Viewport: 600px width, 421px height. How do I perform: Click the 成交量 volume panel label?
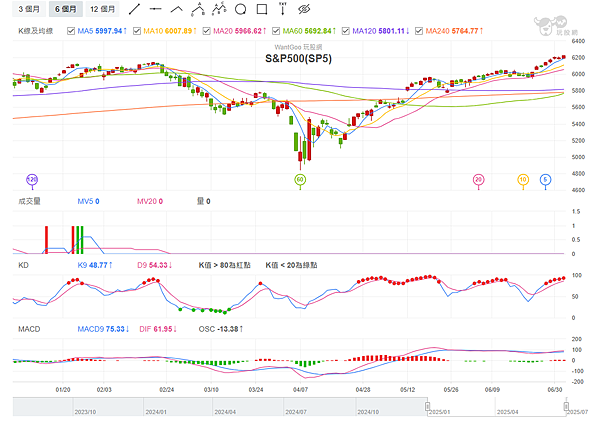[x=29, y=201]
